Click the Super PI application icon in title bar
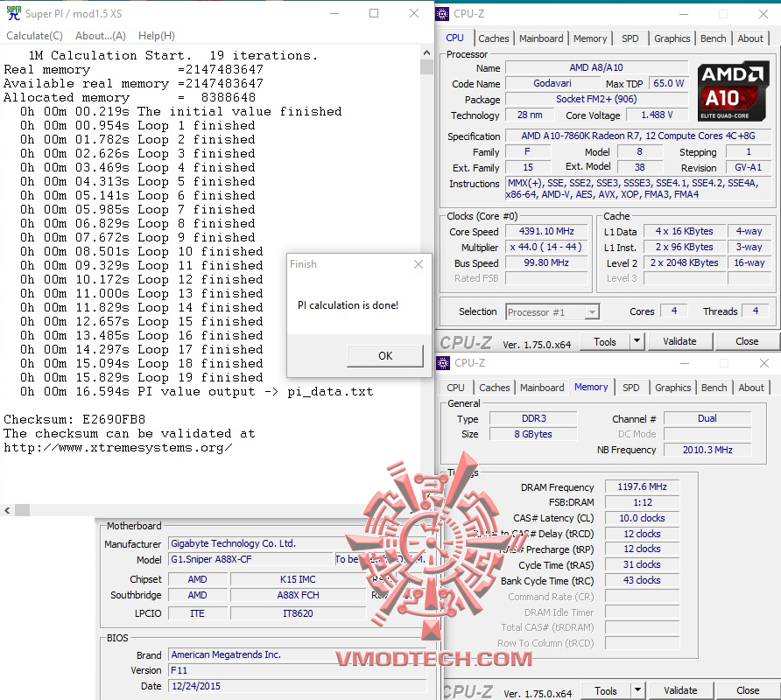 coord(13,13)
